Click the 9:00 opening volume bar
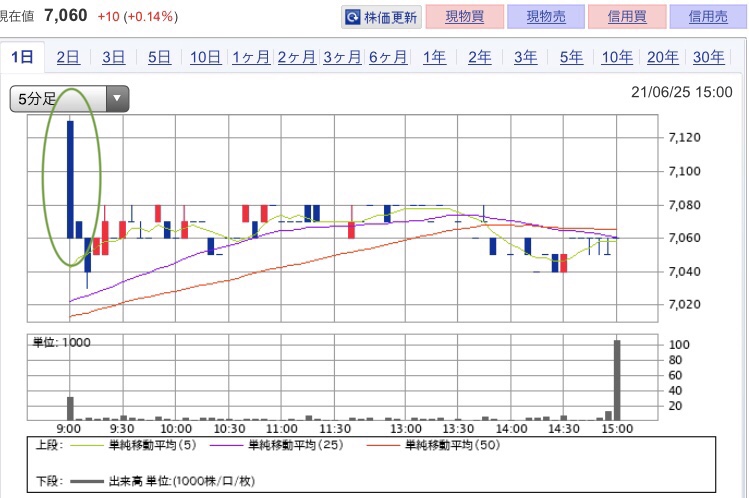The height and width of the screenshot is (498, 749). click(x=70, y=408)
